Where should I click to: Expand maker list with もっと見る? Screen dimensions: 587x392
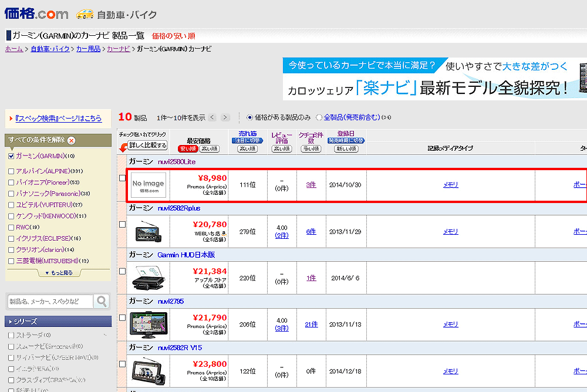59,272
